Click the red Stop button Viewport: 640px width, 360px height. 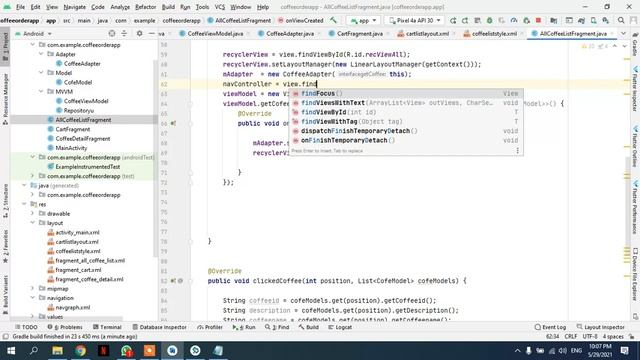point(538,20)
